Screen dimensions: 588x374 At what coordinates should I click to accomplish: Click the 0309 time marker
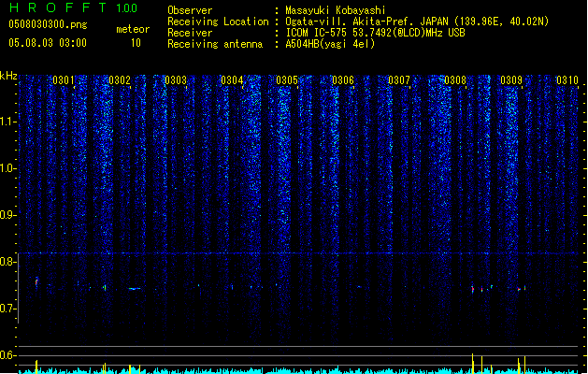(511, 80)
